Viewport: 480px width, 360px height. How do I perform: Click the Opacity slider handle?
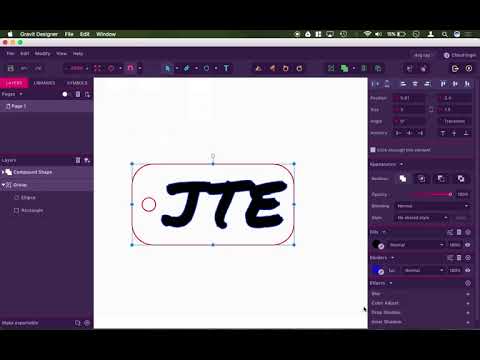[450, 194]
